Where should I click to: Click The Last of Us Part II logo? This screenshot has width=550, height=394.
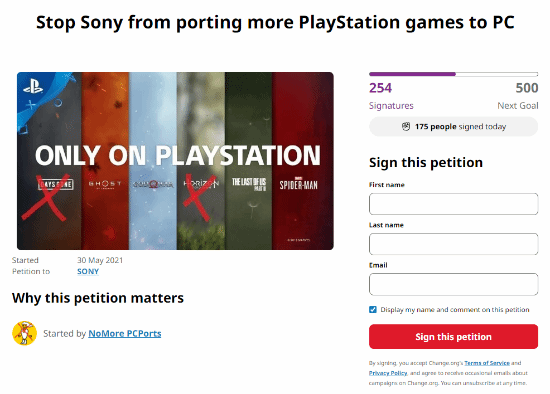coord(249,184)
